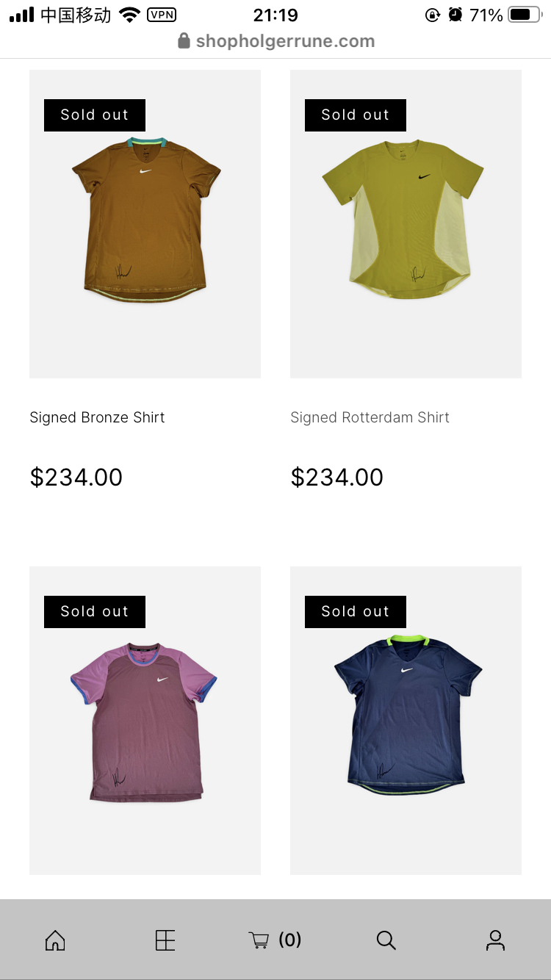551x980 pixels.
Task: Select the pink and maroon shirt image
Action: 145,721
